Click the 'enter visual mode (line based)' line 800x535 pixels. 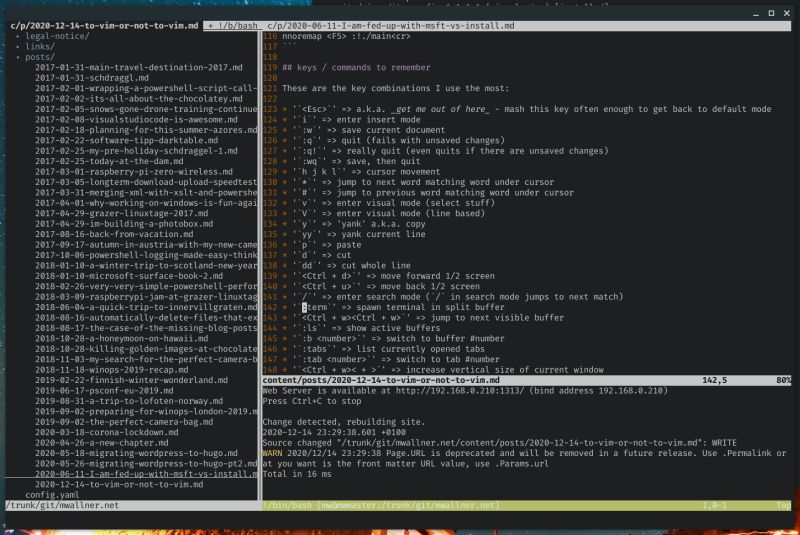pos(383,213)
